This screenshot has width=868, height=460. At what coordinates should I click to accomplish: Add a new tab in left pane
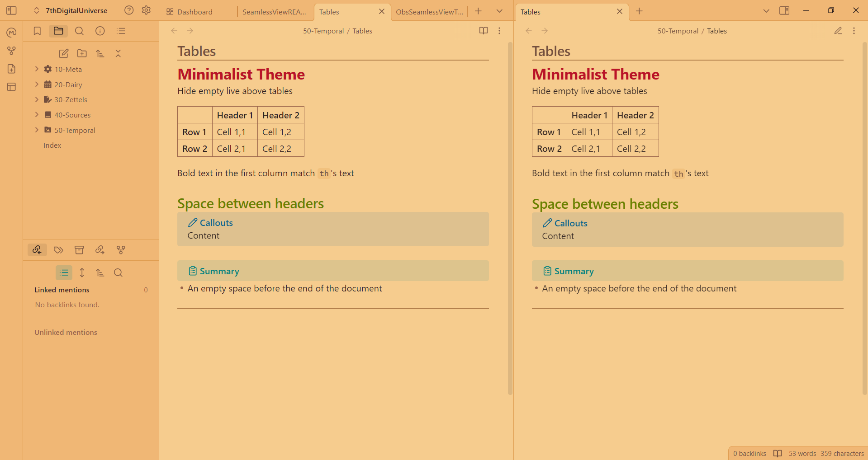click(478, 11)
